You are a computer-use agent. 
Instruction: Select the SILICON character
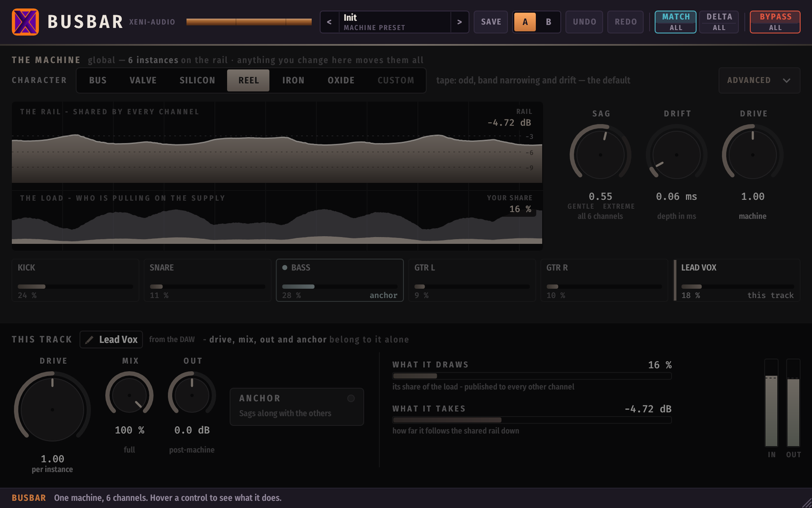[x=197, y=80]
